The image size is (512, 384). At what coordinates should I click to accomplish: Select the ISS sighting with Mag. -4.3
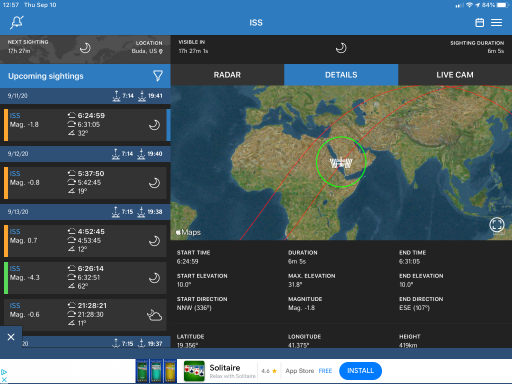[85, 278]
